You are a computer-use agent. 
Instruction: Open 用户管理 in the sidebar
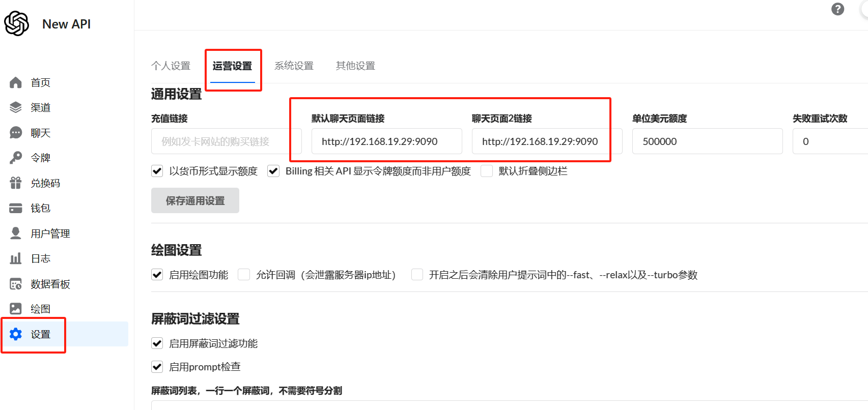tap(50, 233)
